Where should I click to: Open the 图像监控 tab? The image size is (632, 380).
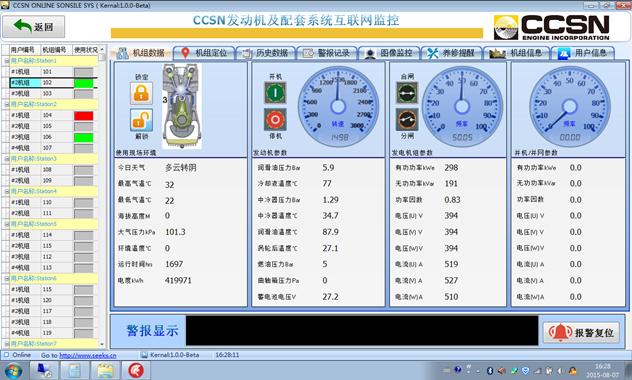point(389,53)
